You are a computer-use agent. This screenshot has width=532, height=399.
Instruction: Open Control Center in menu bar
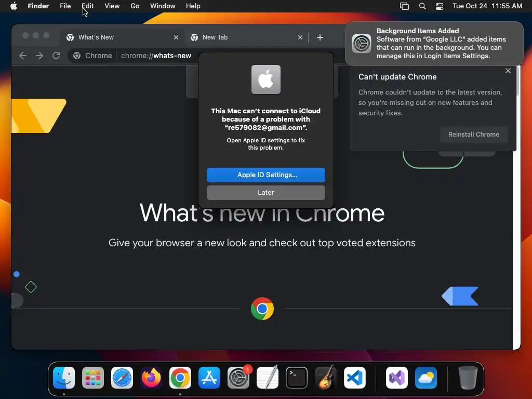pyautogui.click(x=440, y=6)
